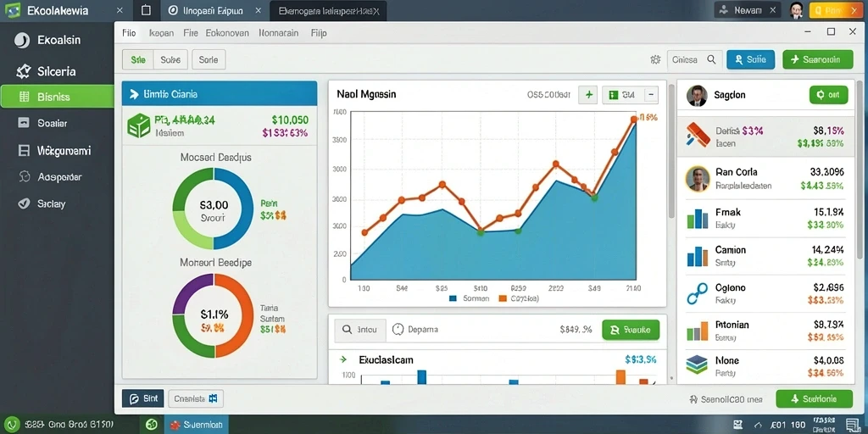Click the green plus button above chart
Viewport: 868px width, 434px height.
(x=588, y=95)
